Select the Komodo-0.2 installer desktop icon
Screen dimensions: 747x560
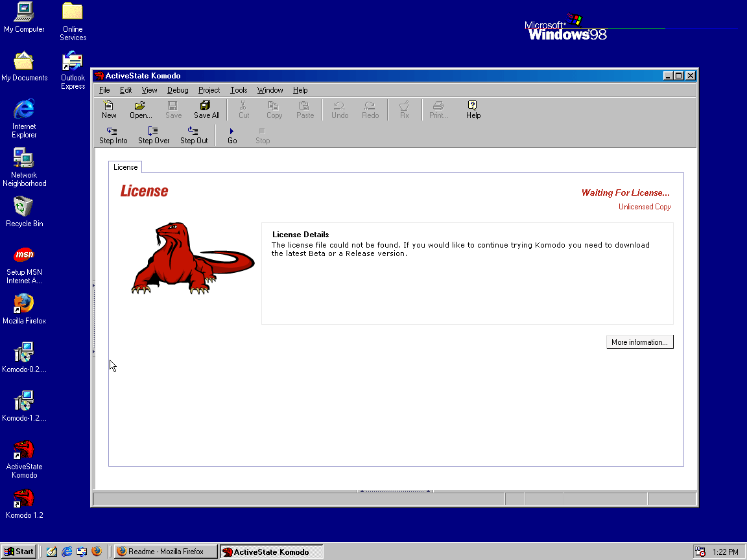coord(24,358)
